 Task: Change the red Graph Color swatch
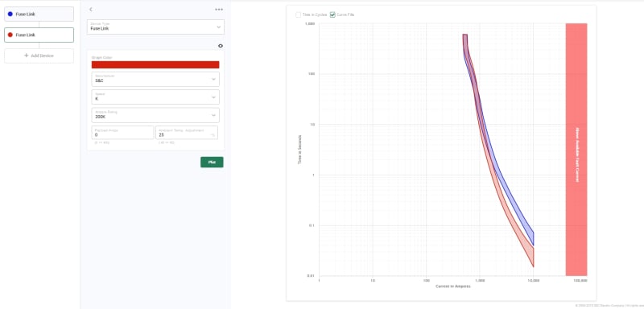pos(155,64)
